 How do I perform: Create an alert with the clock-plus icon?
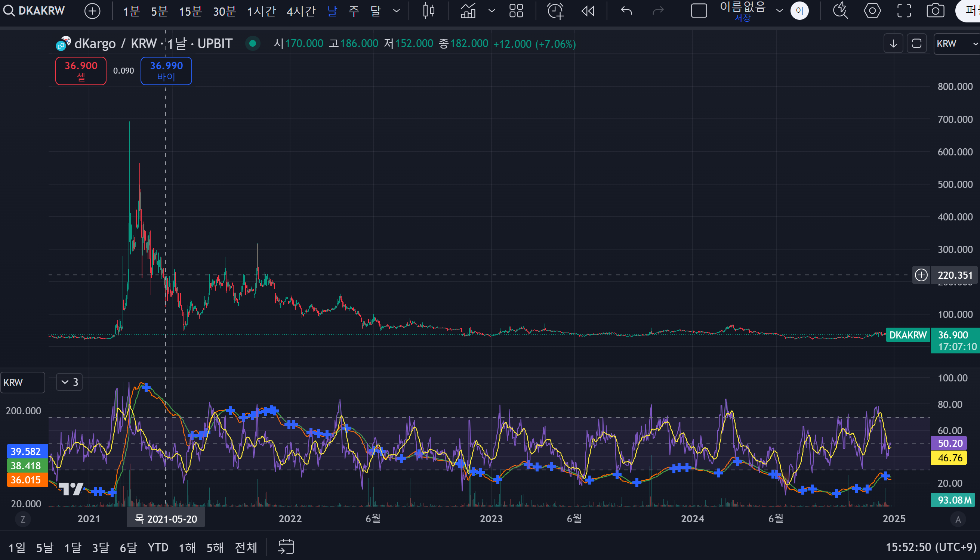point(555,11)
